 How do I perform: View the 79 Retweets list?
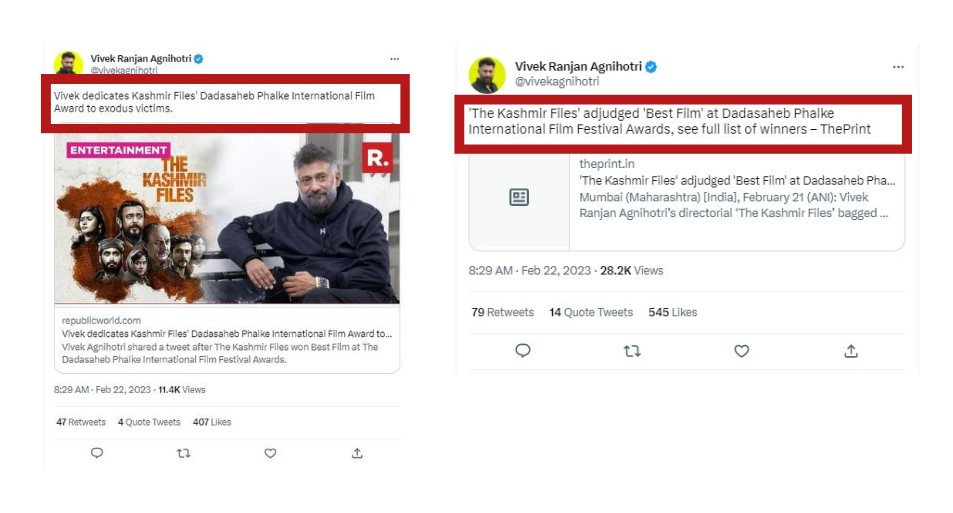coord(502,312)
